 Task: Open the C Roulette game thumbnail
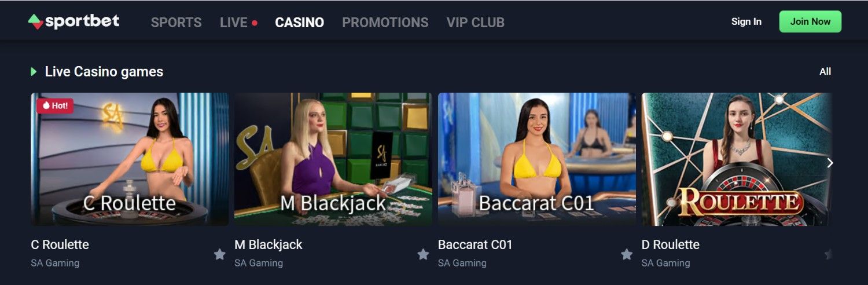click(x=130, y=159)
